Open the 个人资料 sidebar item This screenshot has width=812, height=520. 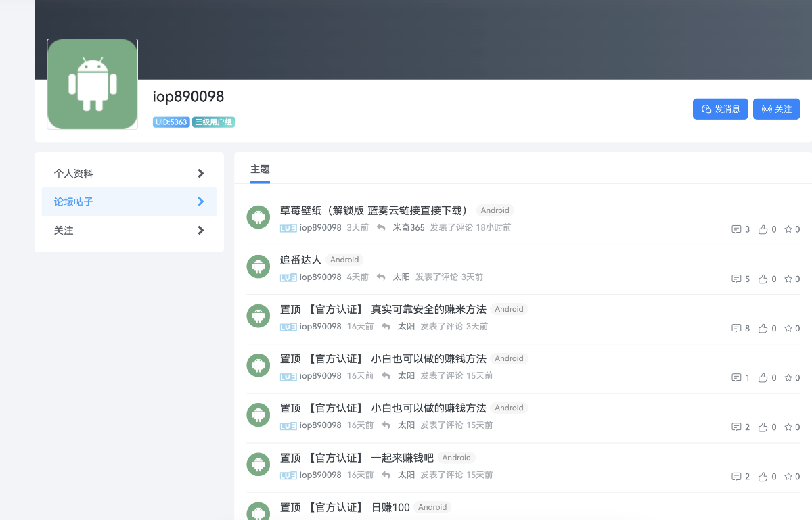pyautogui.click(x=129, y=173)
